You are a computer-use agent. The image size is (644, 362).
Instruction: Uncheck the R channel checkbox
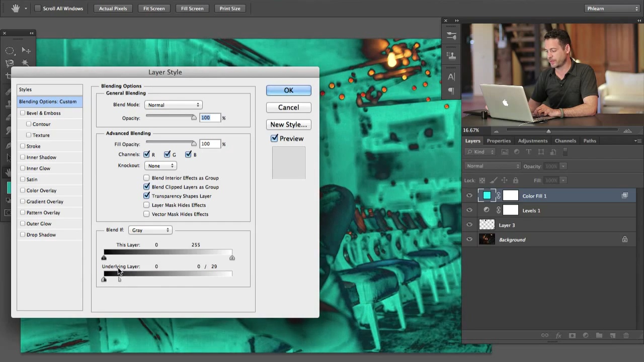click(x=146, y=154)
